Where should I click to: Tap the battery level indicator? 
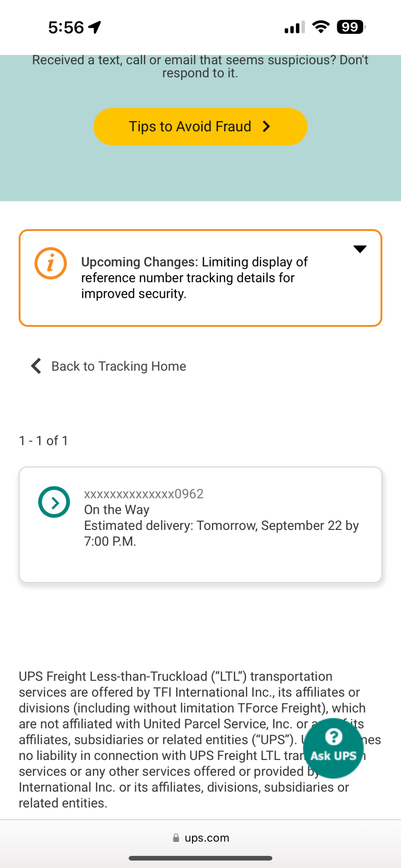click(351, 27)
